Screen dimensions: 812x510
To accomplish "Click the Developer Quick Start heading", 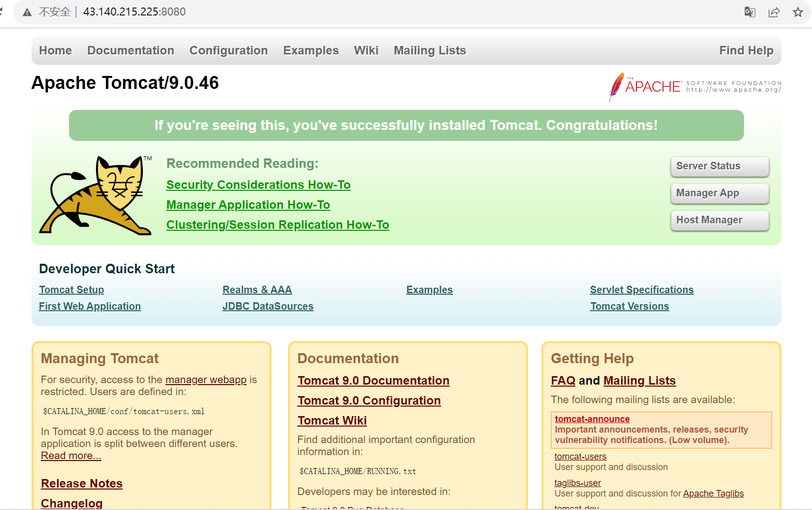I will [107, 269].
